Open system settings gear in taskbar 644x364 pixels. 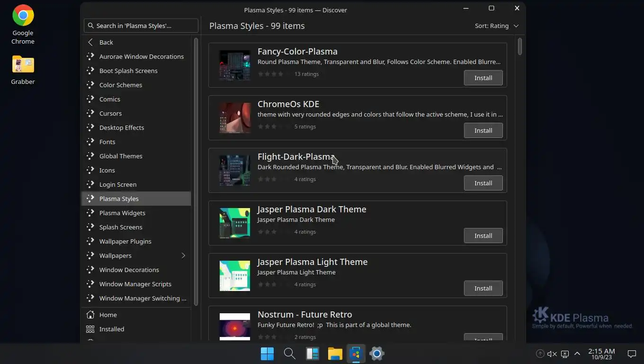click(377, 354)
